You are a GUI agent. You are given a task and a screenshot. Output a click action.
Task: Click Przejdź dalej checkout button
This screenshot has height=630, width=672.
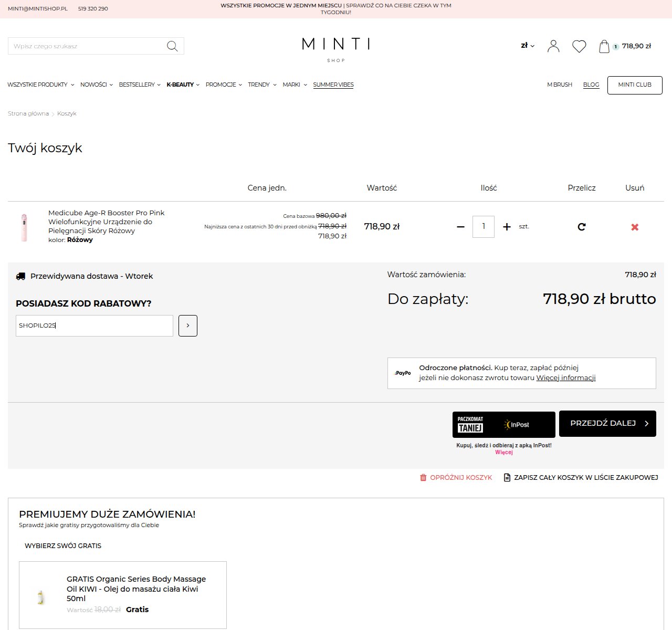[x=607, y=424]
